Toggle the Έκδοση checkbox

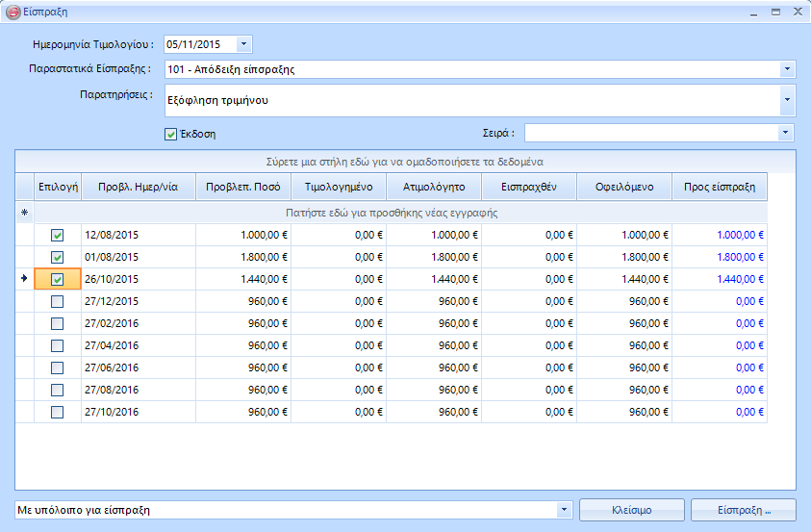171,134
